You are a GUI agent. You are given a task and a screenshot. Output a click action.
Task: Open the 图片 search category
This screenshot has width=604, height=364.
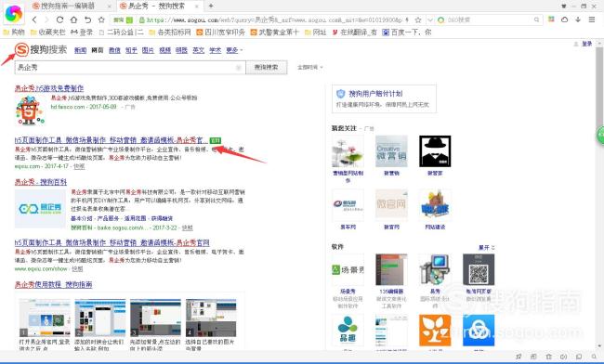tap(148, 50)
